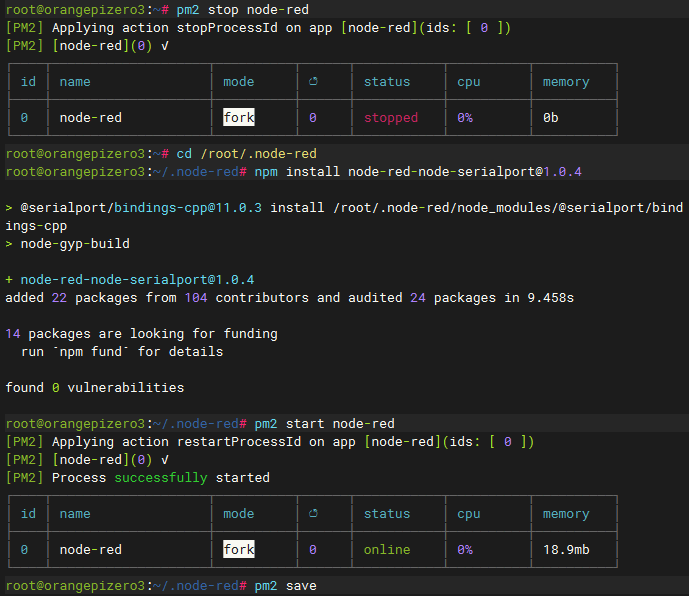Click the "104" contributors number
This screenshot has width=689, height=596.
point(196,298)
